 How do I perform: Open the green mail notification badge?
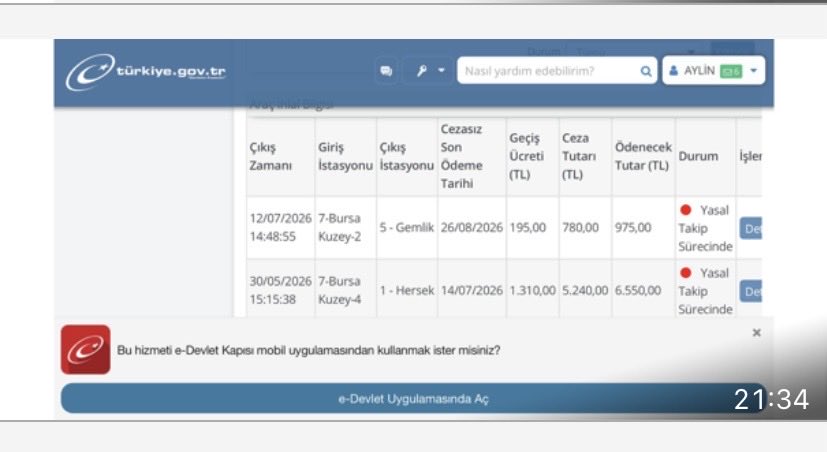[x=731, y=71]
